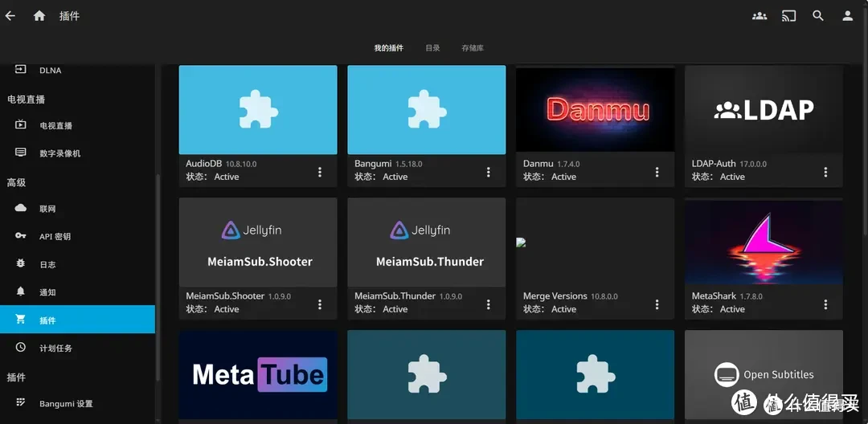This screenshot has width=868, height=424.
Task: Click MeiamSub.Shooter 1.0.9.0 name text
Action: [x=239, y=296]
